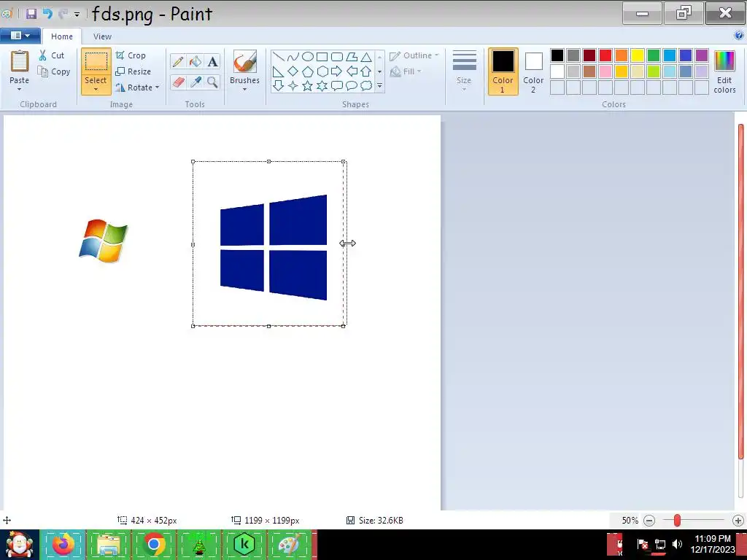Click the Save icon in title bar
This screenshot has width=747, height=560.
pyautogui.click(x=31, y=13)
